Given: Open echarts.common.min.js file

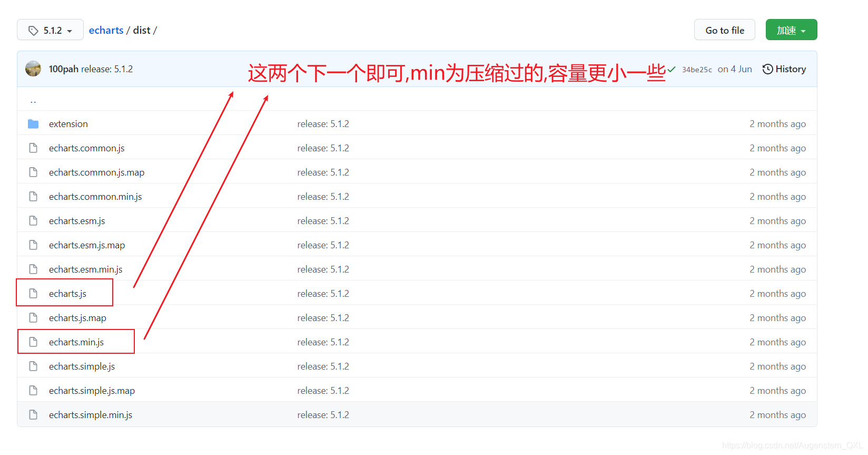Looking at the screenshot, I should point(95,197).
